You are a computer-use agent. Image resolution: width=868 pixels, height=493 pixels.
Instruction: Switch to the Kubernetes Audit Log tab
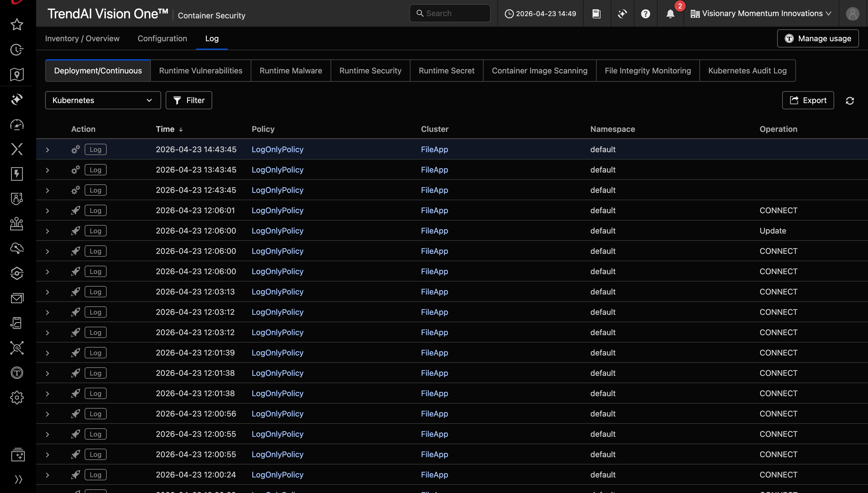pyautogui.click(x=747, y=71)
